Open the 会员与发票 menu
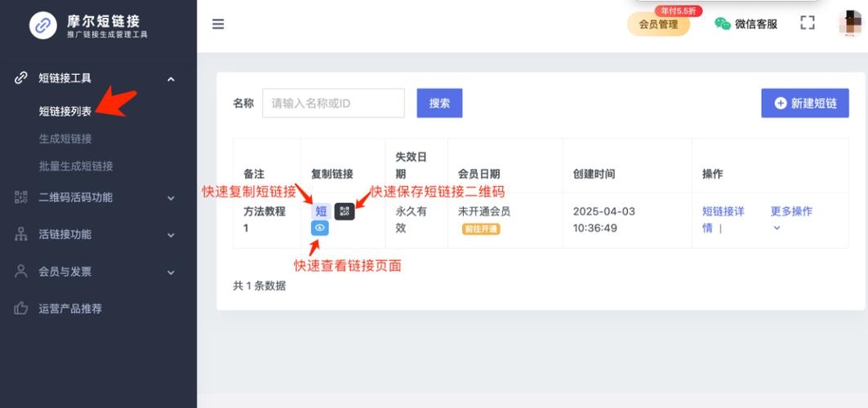Image resolution: width=868 pixels, height=408 pixels. (x=65, y=272)
